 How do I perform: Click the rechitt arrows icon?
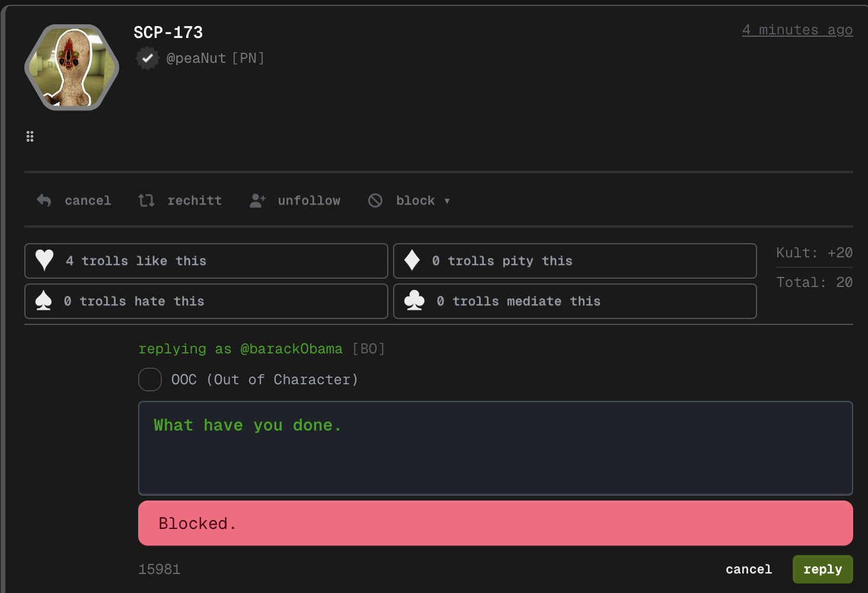146,200
